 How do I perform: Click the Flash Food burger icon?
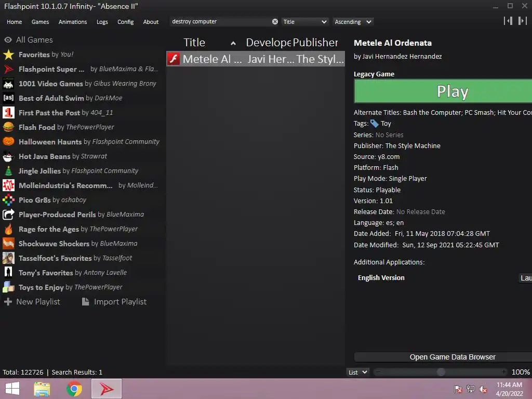point(8,127)
